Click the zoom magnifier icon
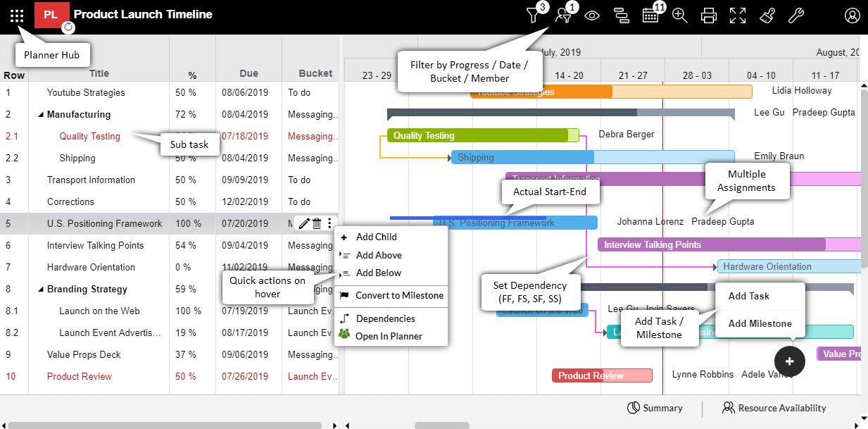 pos(679,15)
